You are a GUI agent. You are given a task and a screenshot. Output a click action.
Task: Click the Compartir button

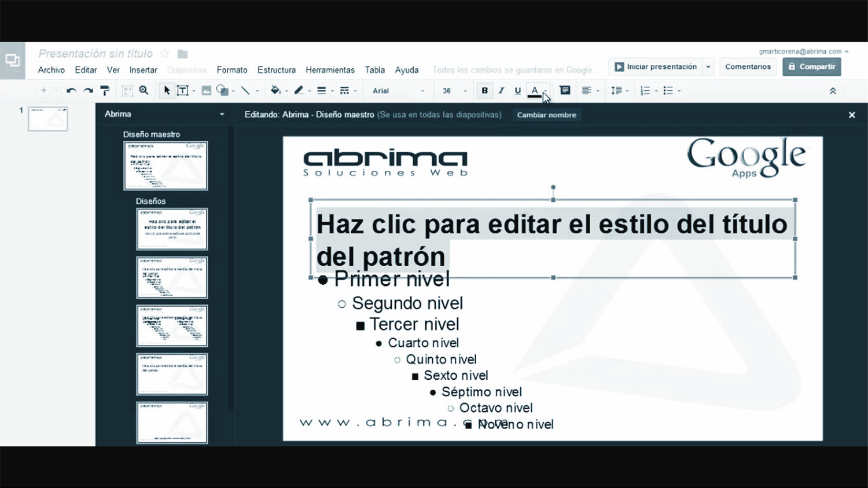point(812,67)
